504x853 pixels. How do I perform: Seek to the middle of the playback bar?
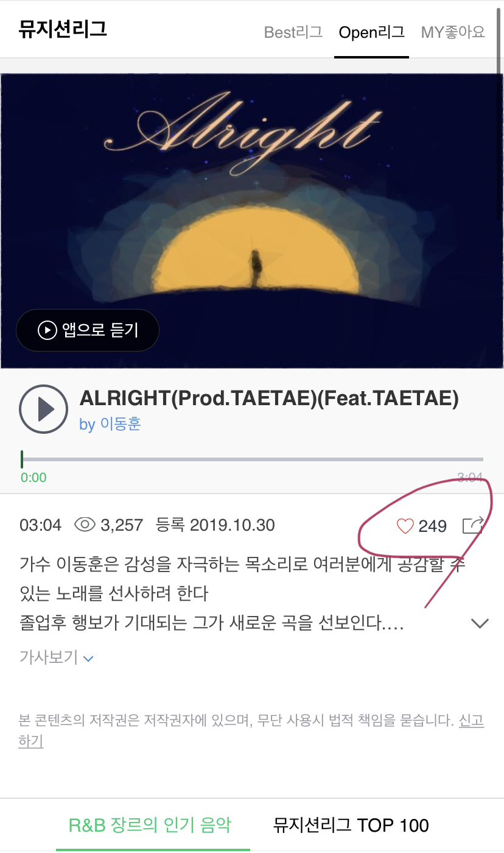click(x=252, y=459)
